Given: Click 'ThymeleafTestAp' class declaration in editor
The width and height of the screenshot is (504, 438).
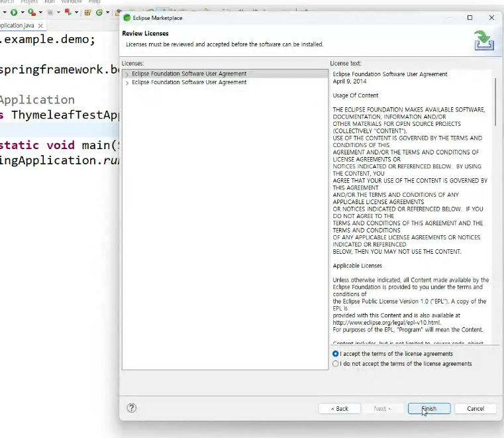Looking at the screenshot, I should pyautogui.click(x=60, y=115).
